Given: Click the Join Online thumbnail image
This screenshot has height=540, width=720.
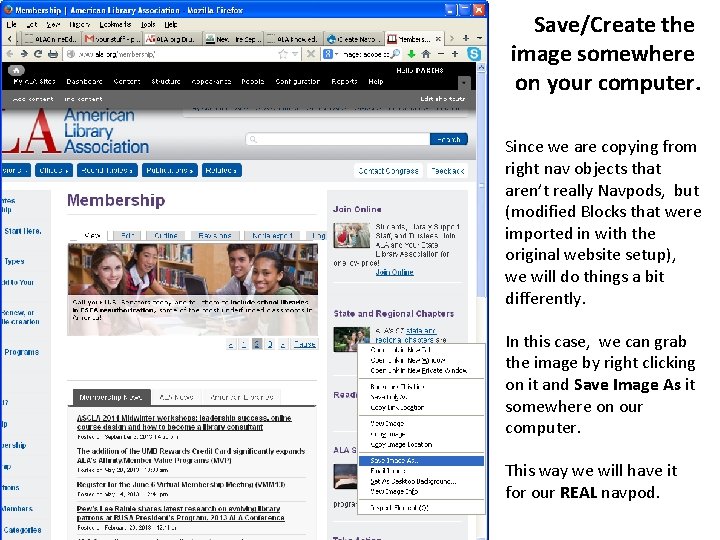Looking at the screenshot, I should point(352,235).
